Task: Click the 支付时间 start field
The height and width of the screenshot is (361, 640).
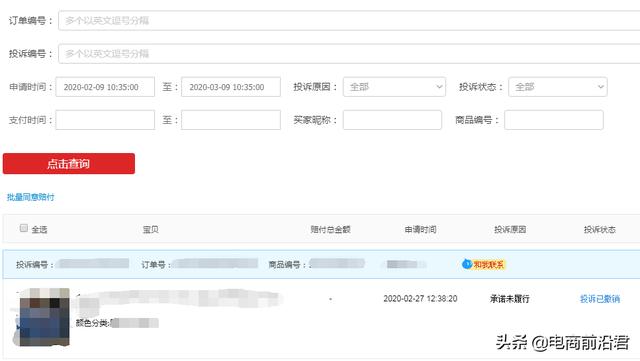Action: (x=105, y=120)
